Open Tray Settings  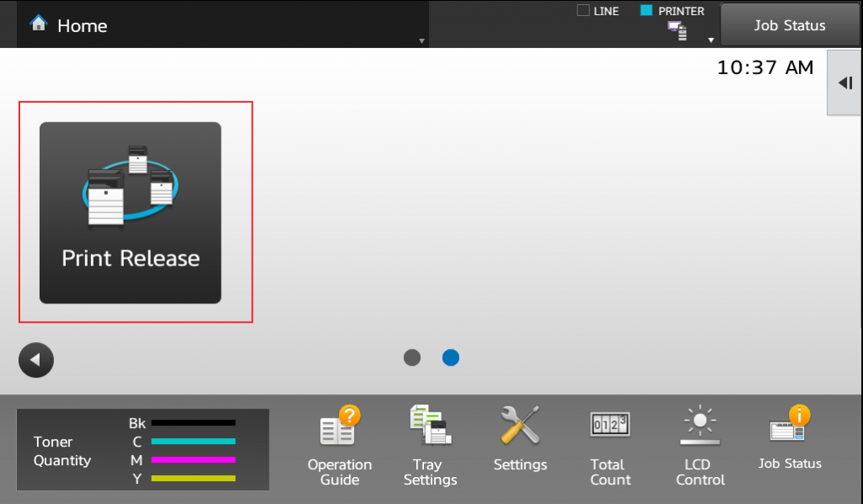tap(430, 446)
